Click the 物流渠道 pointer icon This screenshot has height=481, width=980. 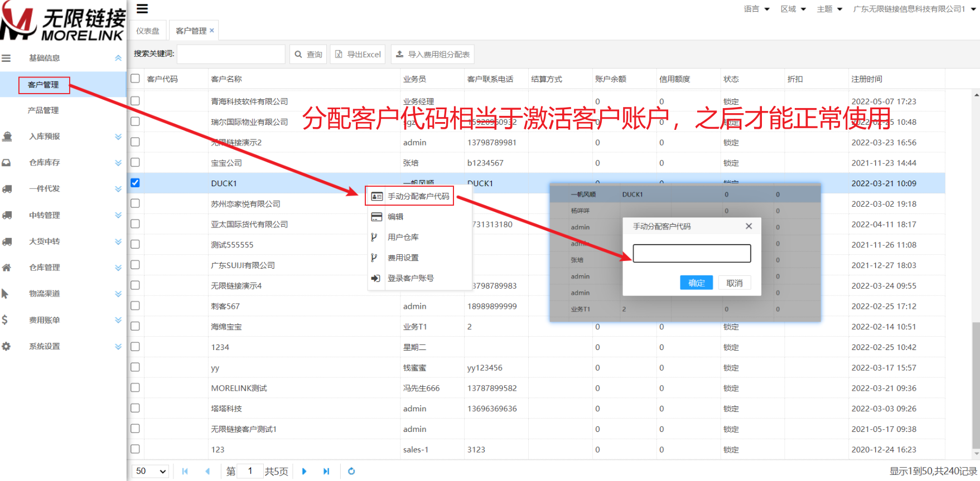[5, 293]
